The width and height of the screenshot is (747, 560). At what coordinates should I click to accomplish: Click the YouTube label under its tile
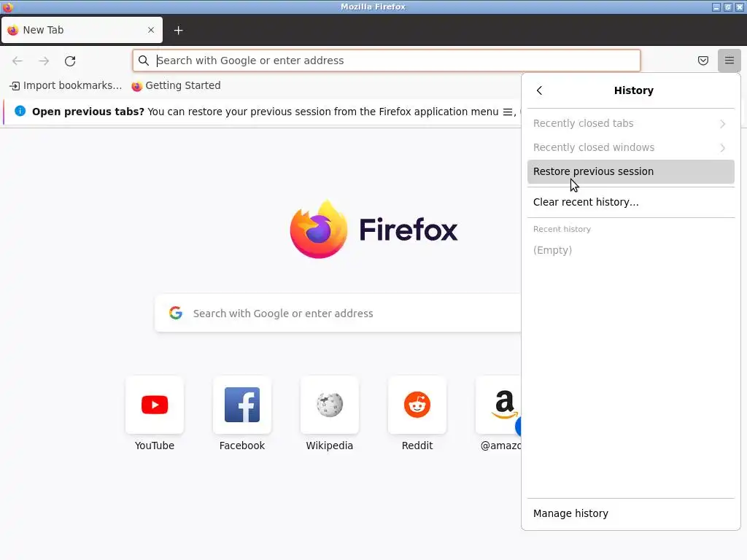pos(155,446)
